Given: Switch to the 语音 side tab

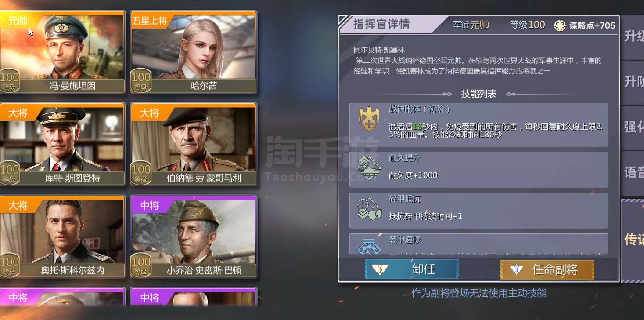Looking at the screenshot, I should 633,172.
